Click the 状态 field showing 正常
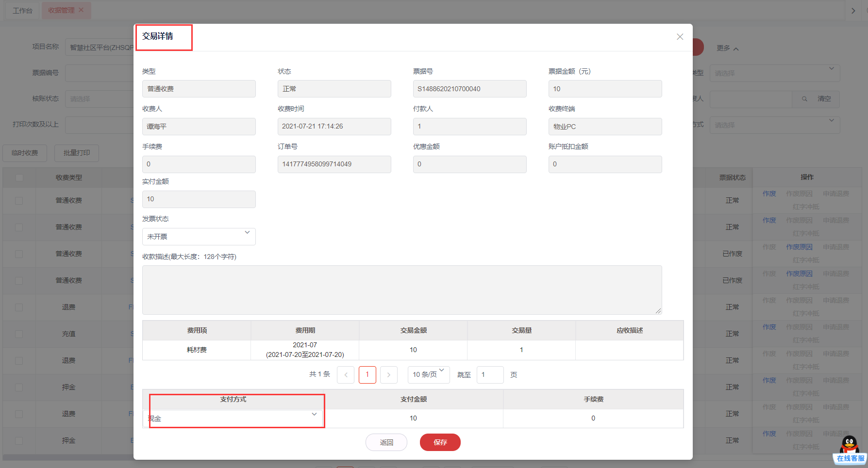This screenshot has width=868, height=468. [334, 89]
